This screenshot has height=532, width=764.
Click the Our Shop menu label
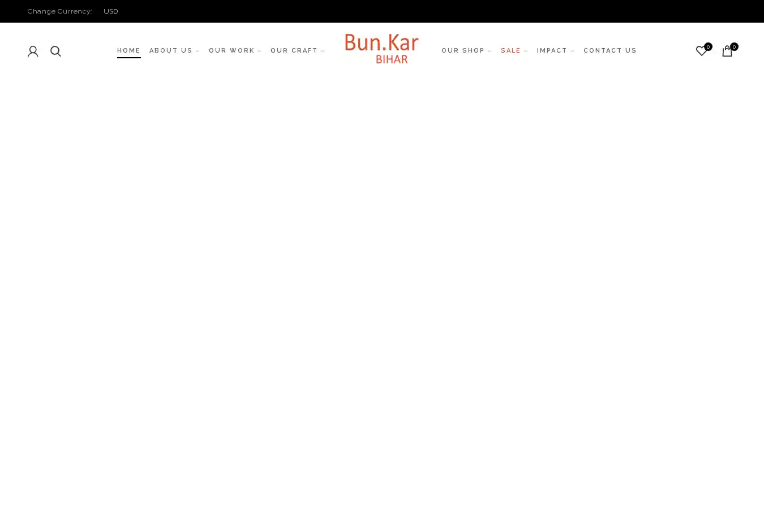[x=462, y=51]
